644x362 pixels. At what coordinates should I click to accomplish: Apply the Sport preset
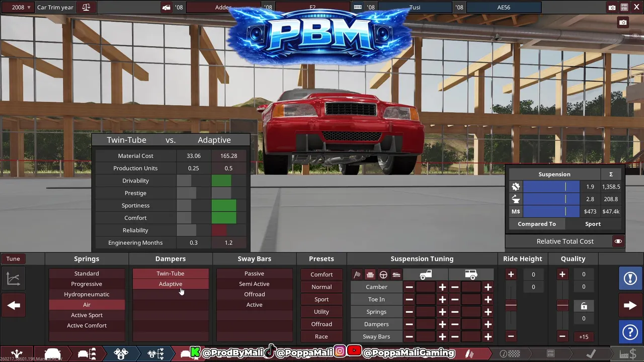click(321, 299)
